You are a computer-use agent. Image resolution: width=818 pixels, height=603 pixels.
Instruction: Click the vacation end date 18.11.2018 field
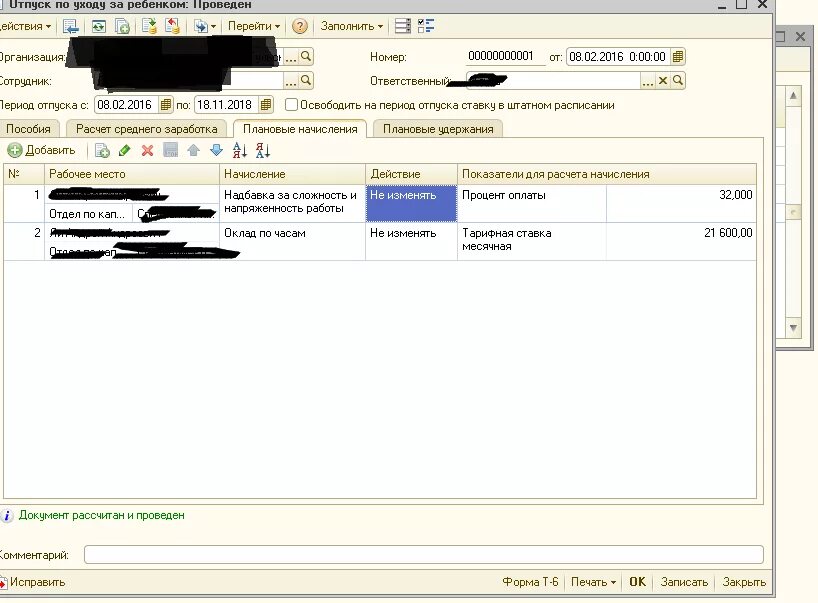coord(226,105)
